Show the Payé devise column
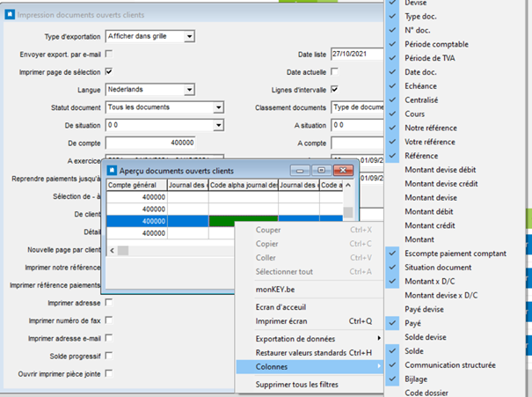 tap(455, 309)
